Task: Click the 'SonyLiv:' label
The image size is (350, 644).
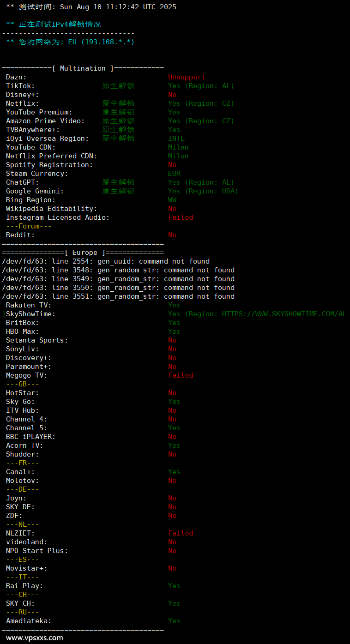Action: tap(23, 349)
